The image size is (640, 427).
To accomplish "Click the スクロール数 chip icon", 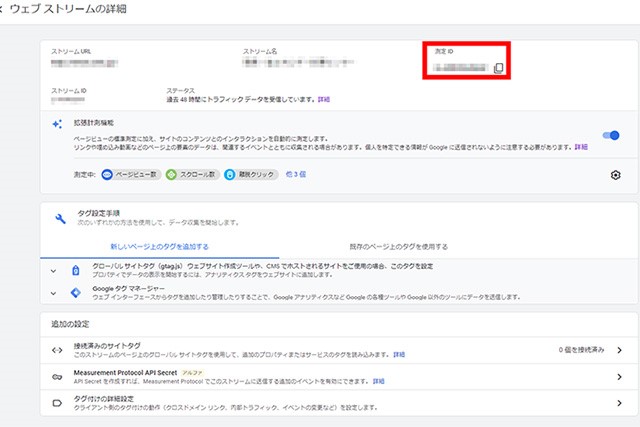I will [171, 175].
